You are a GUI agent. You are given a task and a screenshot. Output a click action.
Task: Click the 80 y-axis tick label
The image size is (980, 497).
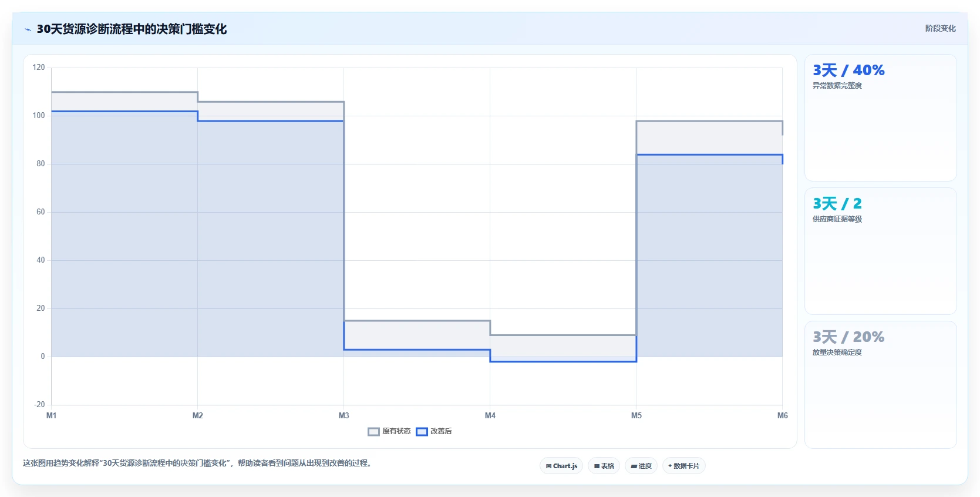pos(41,164)
